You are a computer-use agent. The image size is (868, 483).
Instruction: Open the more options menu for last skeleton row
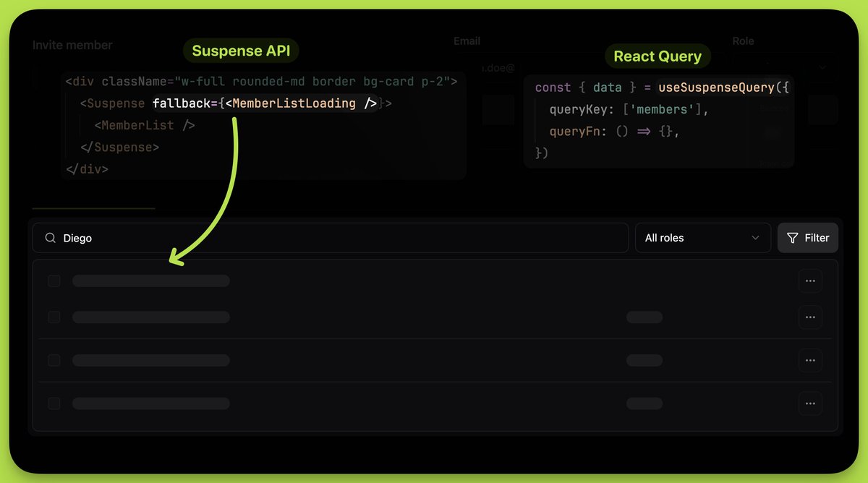pos(810,403)
